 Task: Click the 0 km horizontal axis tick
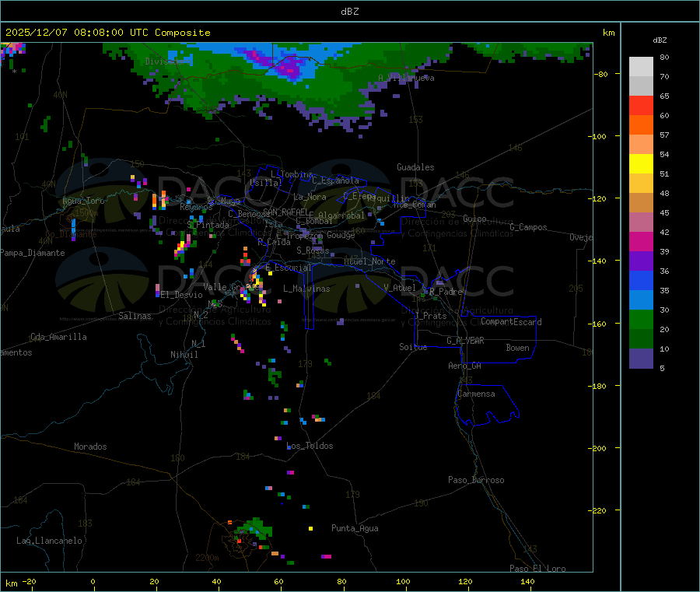[x=93, y=581]
